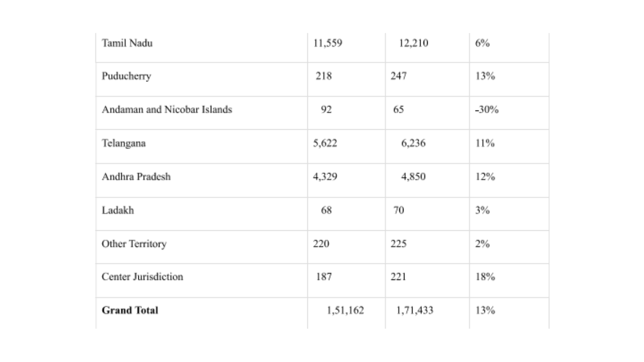This screenshot has width=644, height=362.
Task: Select Other Territory's 220 value
Action: [321, 244]
